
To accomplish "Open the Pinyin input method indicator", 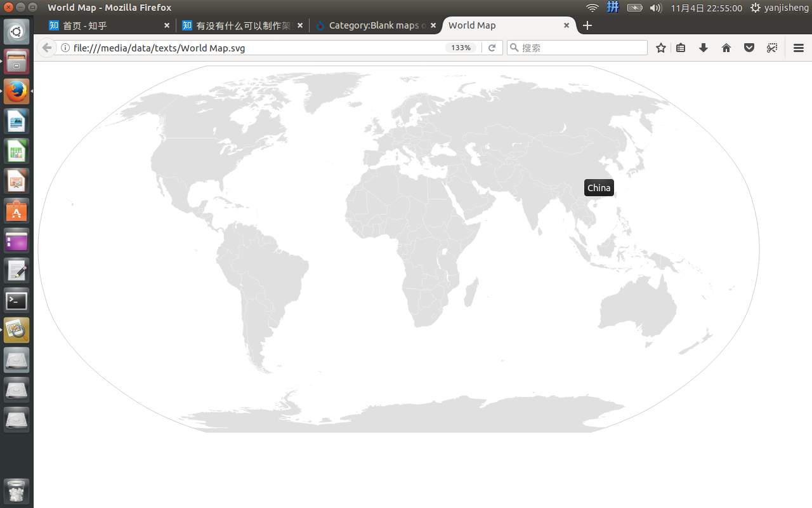I will [x=613, y=8].
